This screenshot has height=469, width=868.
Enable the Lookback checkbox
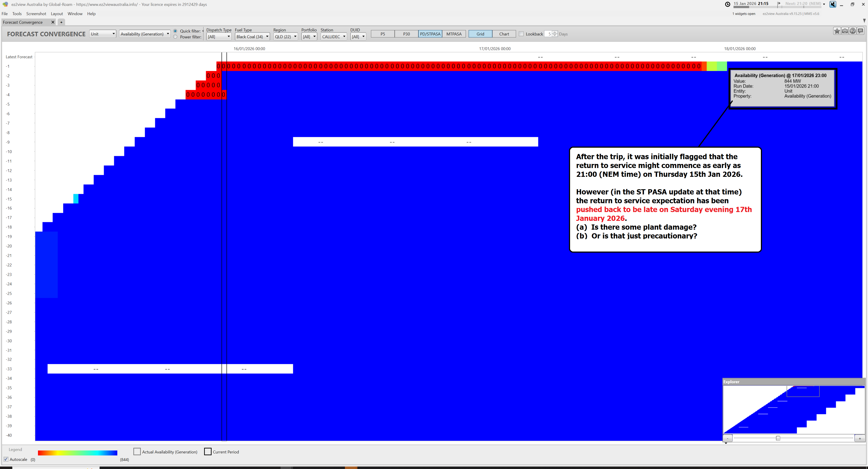[x=521, y=34]
